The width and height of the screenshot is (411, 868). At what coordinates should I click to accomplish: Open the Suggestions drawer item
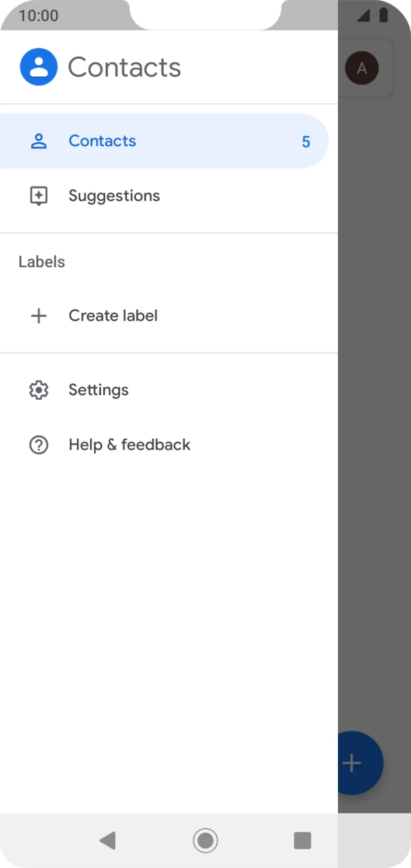point(114,196)
